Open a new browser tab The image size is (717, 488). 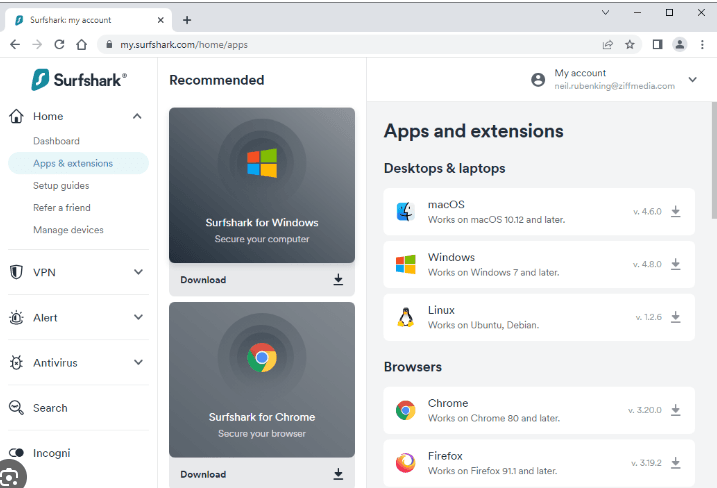(x=187, y=20)
